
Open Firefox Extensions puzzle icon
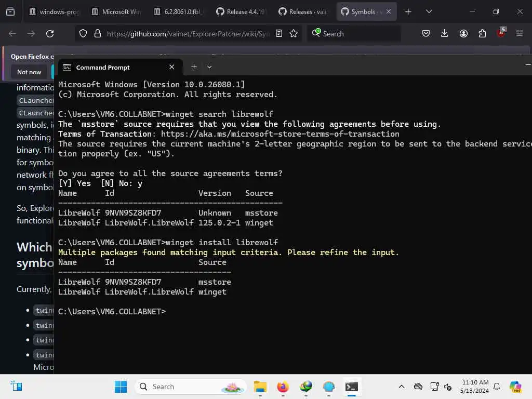tap(482, 34)
